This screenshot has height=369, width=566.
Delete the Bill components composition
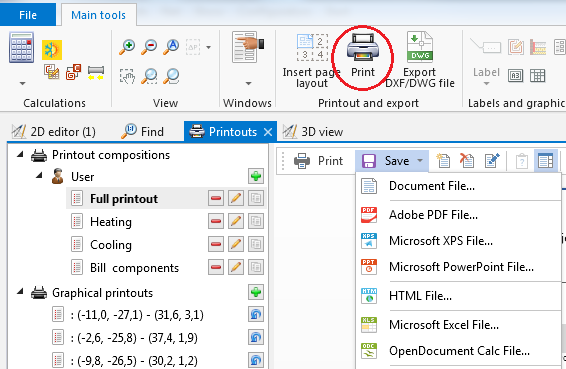coord(216,268)
